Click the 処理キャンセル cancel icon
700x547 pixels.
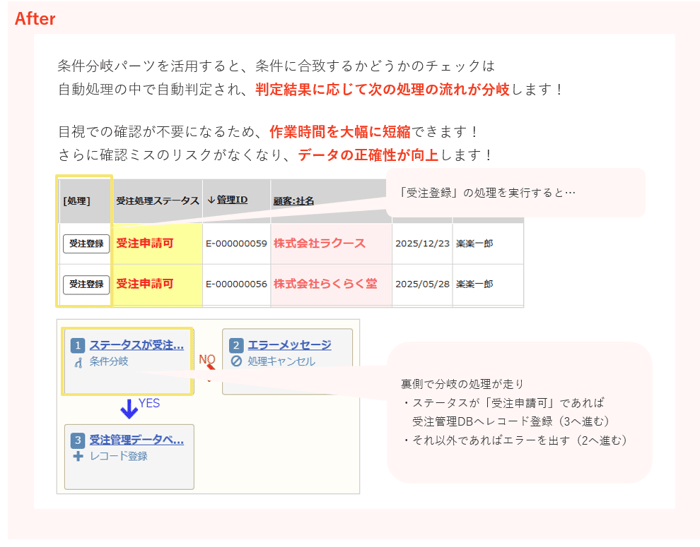pos(237,361)
